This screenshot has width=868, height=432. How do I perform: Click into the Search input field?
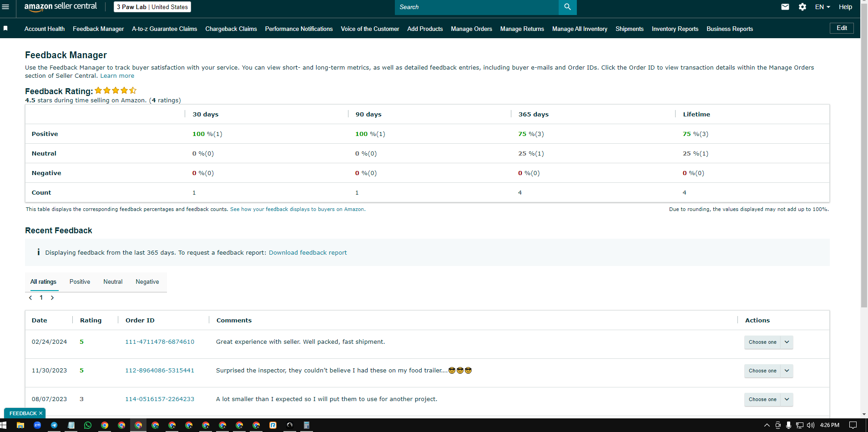point(477,7)
